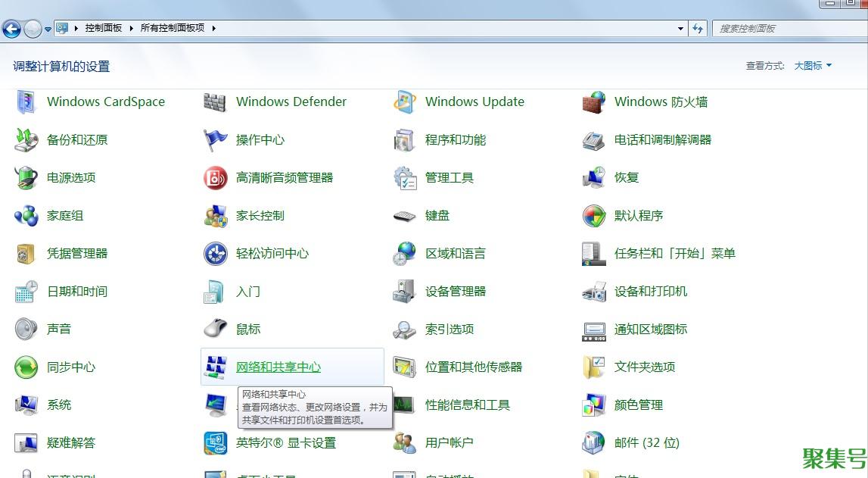Click the 位置和其他传感器 link
868x478 pixels.
pyautogui.click(x=473, y=367)
